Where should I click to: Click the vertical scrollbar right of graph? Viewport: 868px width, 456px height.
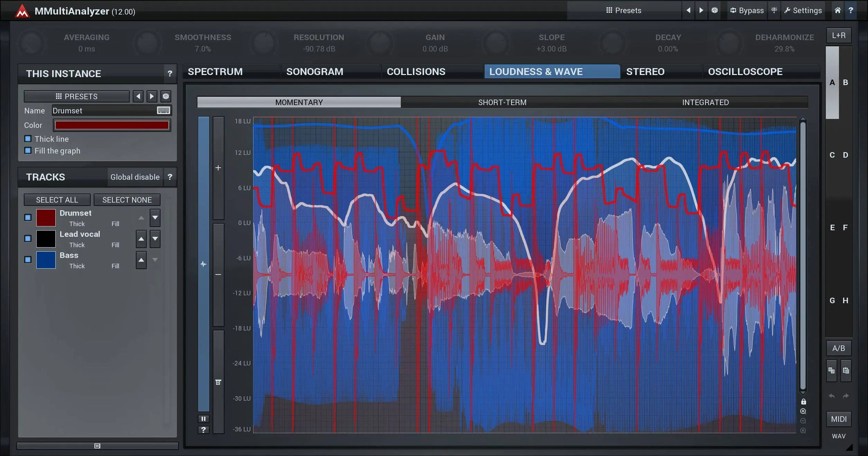click(803, 256)
